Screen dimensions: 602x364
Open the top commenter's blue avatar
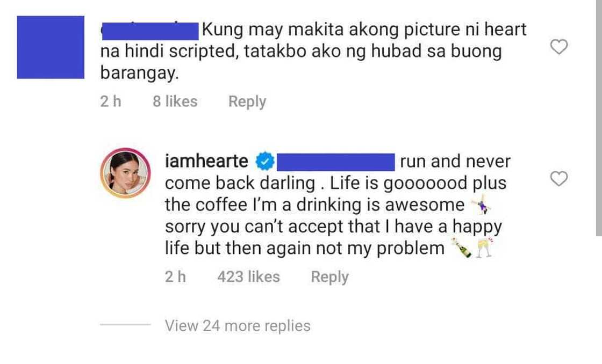pos(51,47)
